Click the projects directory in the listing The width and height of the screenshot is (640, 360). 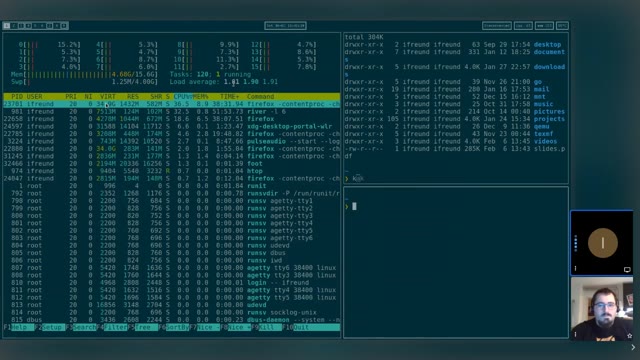pos(549,119)
